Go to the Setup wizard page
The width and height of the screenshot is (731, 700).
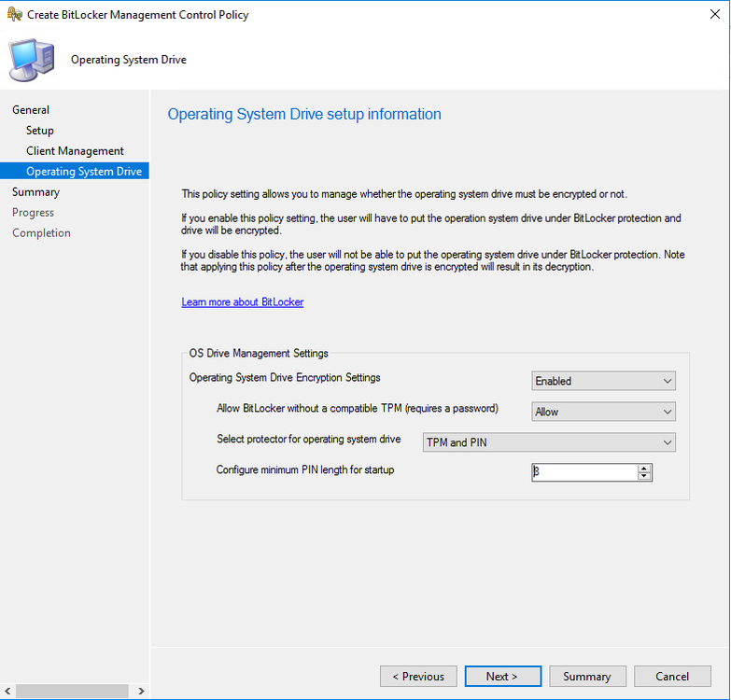click(40, 131)
